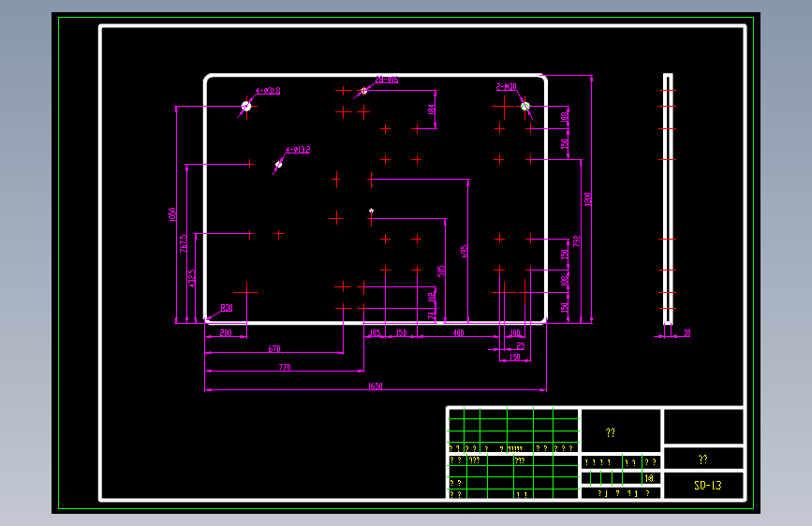Screen dimensions: 812x526
Task: Click the "1000" overall height dimension
Action: 588,198
